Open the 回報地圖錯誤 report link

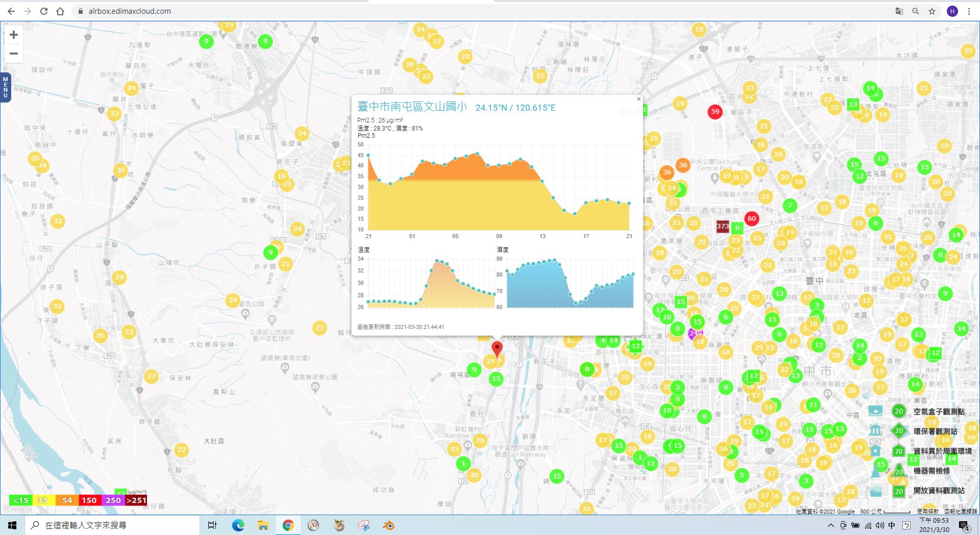(x=960, y=511)
